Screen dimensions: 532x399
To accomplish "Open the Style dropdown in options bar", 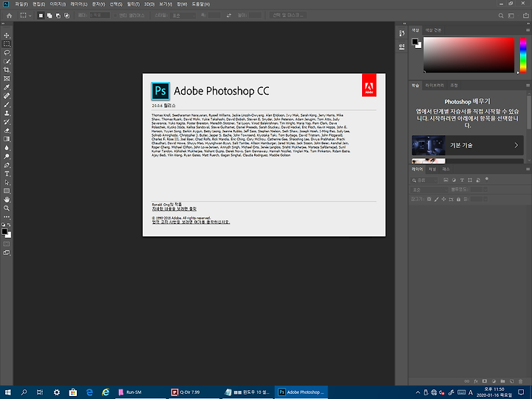I will [x=183, y=16].
